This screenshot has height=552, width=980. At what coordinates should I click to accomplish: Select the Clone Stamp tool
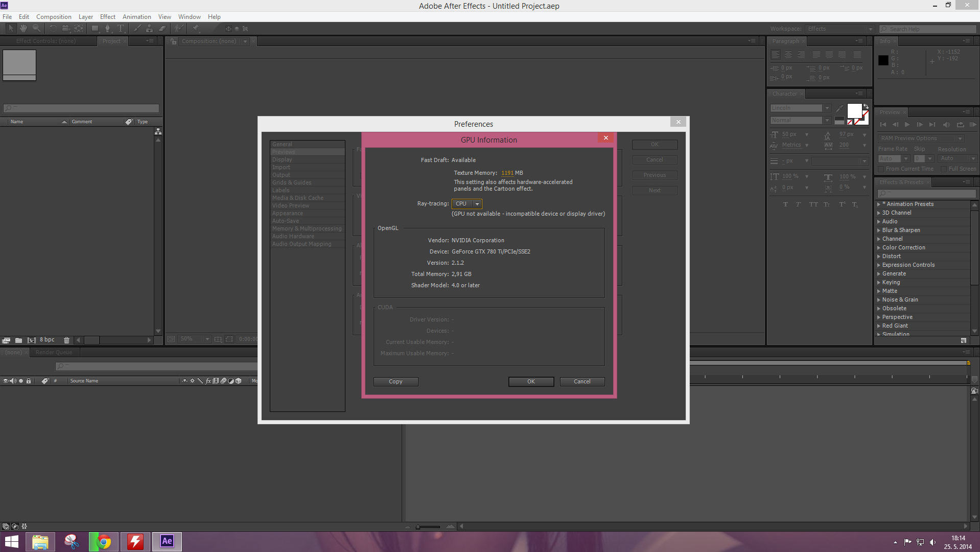[x=149, y=29]
